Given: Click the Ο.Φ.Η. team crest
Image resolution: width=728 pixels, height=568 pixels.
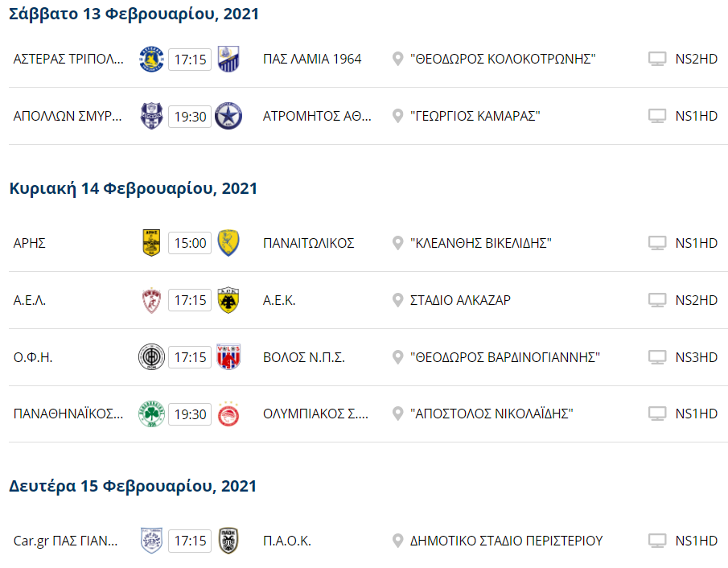Looking at the screenshot, I should pos(150,357).
